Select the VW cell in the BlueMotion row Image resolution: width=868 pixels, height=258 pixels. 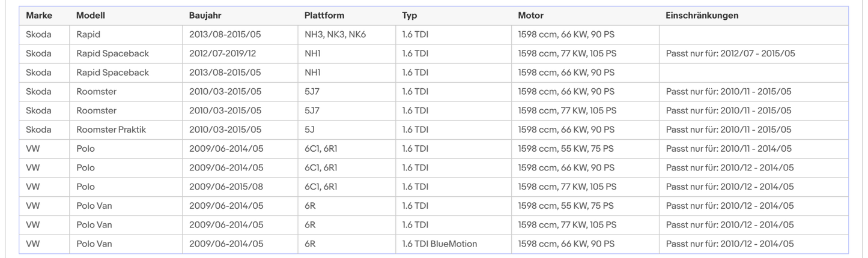pyautogui.click(x=32, y=244)
